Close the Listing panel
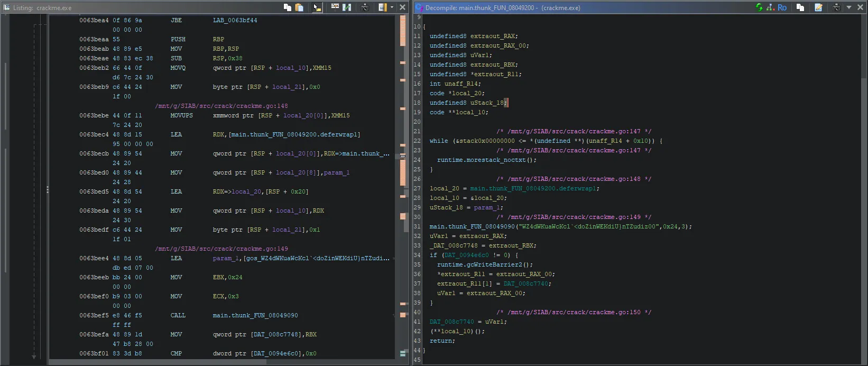 (402, 7)
